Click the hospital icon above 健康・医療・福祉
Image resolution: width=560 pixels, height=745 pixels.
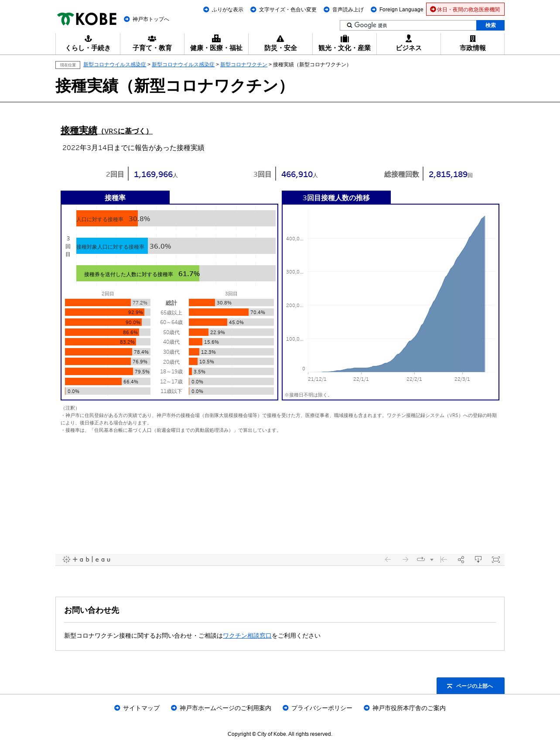click(216, 38)
